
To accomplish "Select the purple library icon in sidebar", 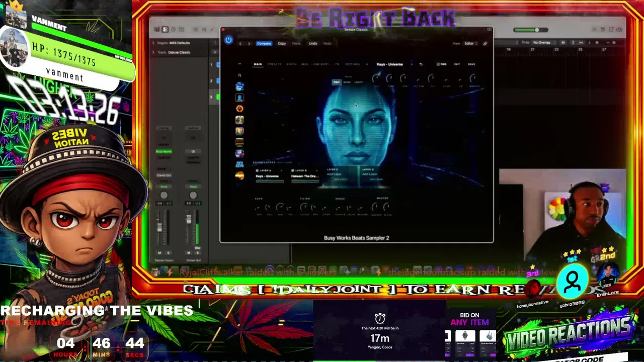I will (239, 153).
